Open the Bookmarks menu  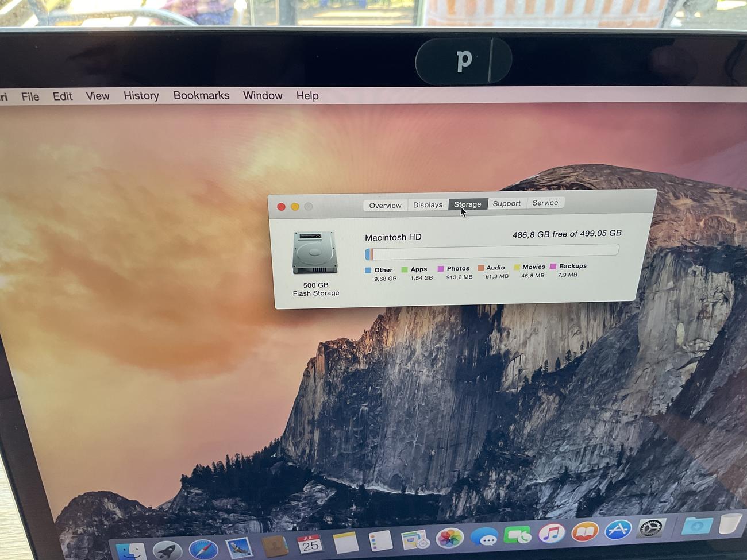pyautogui.click(x=201, y=96)
